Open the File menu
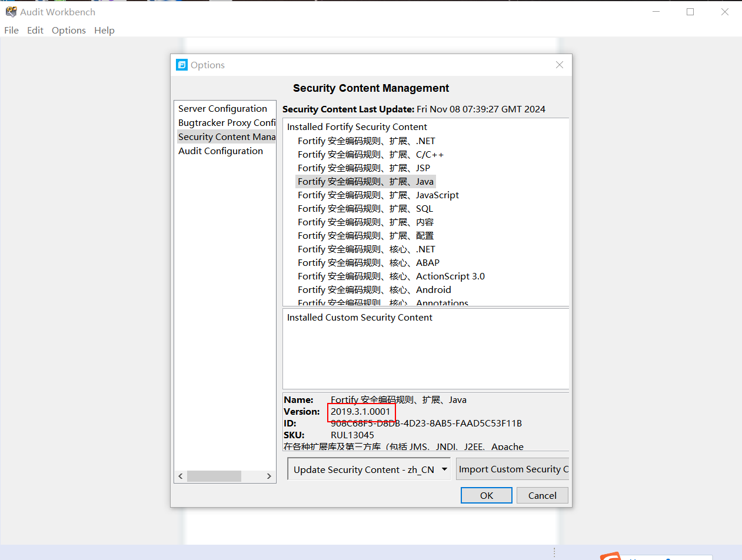The height and width of the screenshot is (560, 742). click(12, 31)
